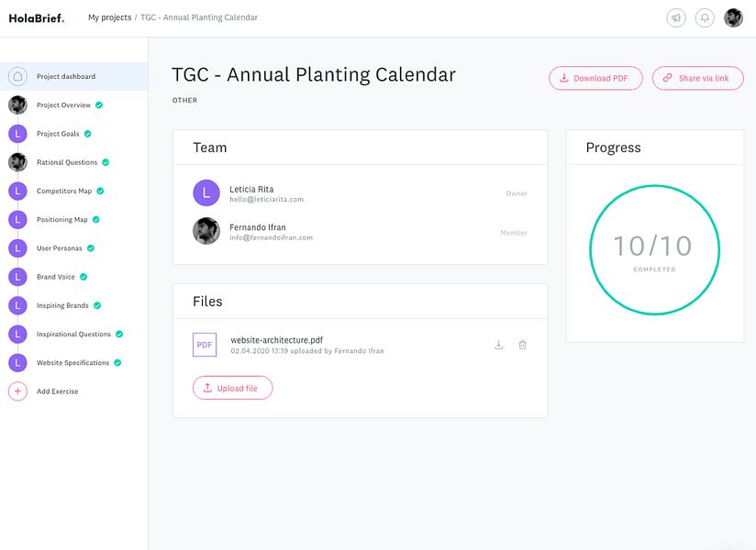Click the Project Overview completed checkmark
Screen dimensions: 756x550
(99, 105)
